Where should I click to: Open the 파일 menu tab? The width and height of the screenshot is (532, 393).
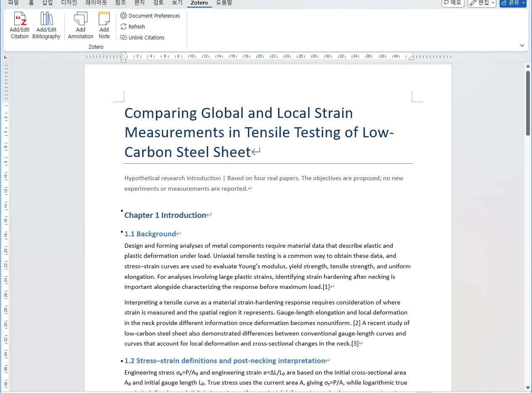[13, 3]
